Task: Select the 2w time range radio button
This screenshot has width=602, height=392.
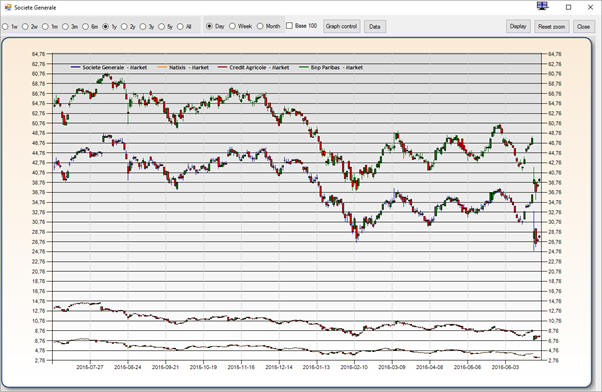Action: (25, 27)
